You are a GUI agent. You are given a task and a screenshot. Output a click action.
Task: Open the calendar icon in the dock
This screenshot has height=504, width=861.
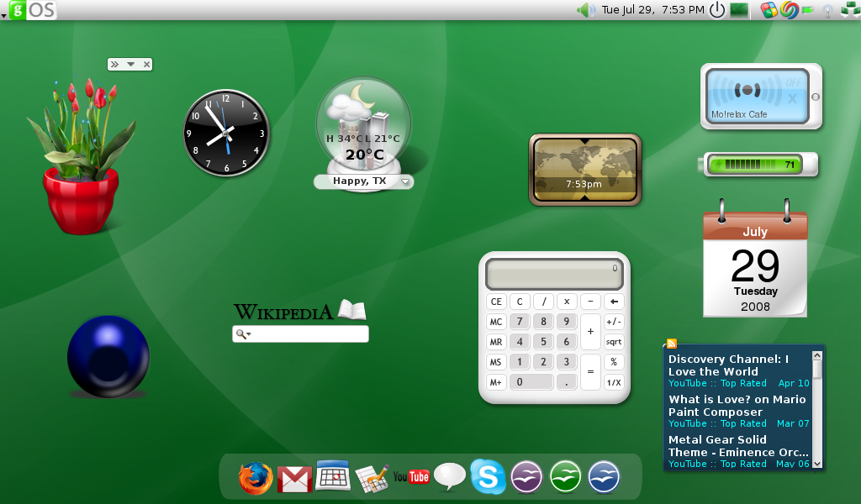333,476
